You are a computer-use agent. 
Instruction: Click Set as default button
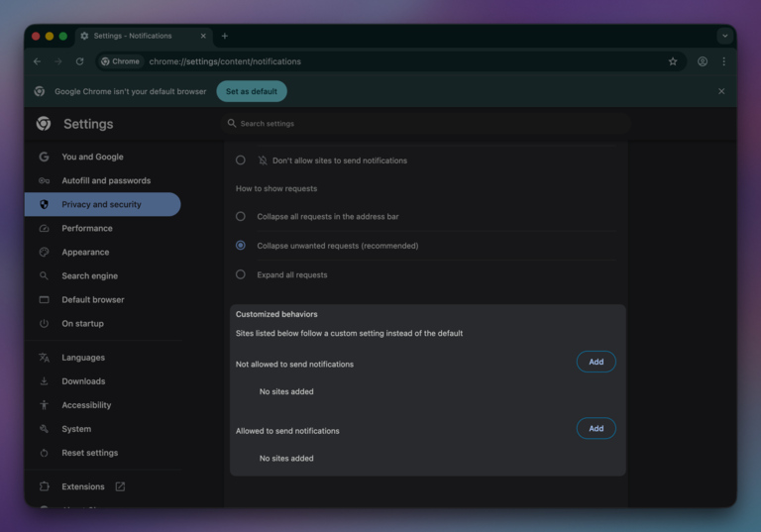252,91
